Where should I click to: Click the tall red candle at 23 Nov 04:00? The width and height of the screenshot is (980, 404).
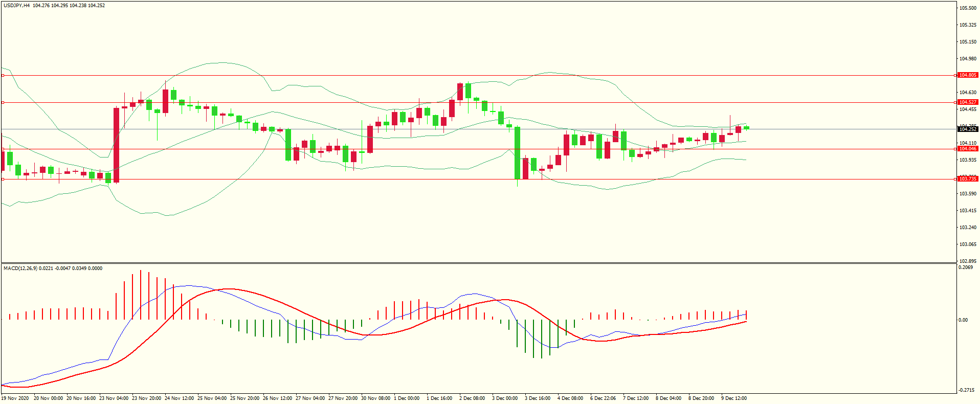[116, 145]
